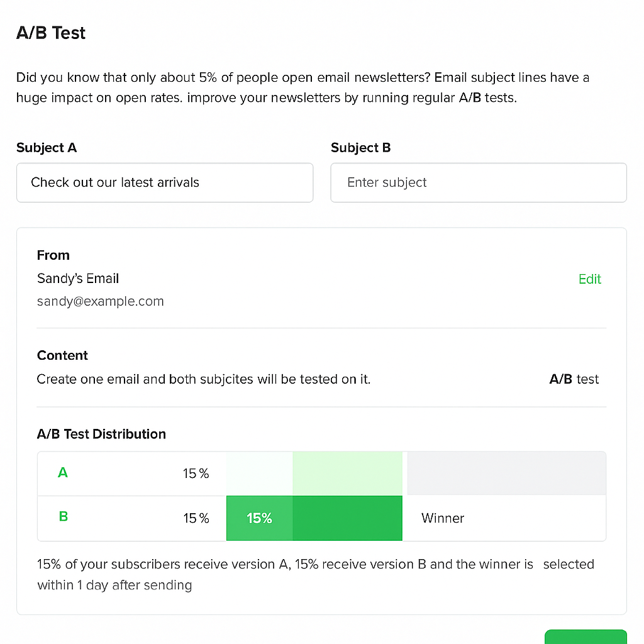Image resolution: width=644 pixels, height=644 pixels.
Task: Click the "Winner" label in row B
Action: pyautogui.click(x=443, y=518)
